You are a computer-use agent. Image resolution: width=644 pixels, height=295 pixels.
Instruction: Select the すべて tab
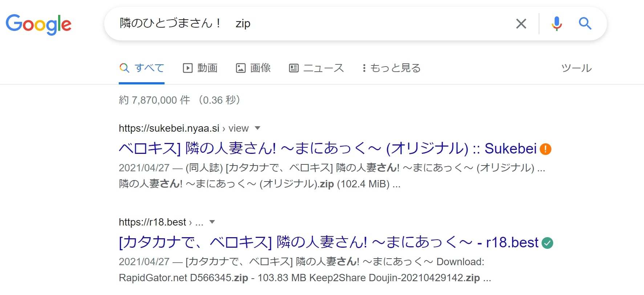click(142, 68)
